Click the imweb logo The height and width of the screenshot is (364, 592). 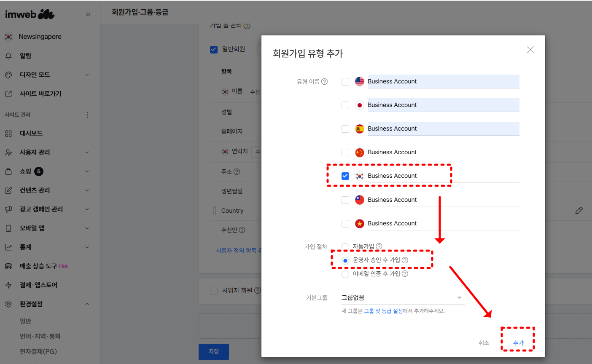click(x=30, y=14)
